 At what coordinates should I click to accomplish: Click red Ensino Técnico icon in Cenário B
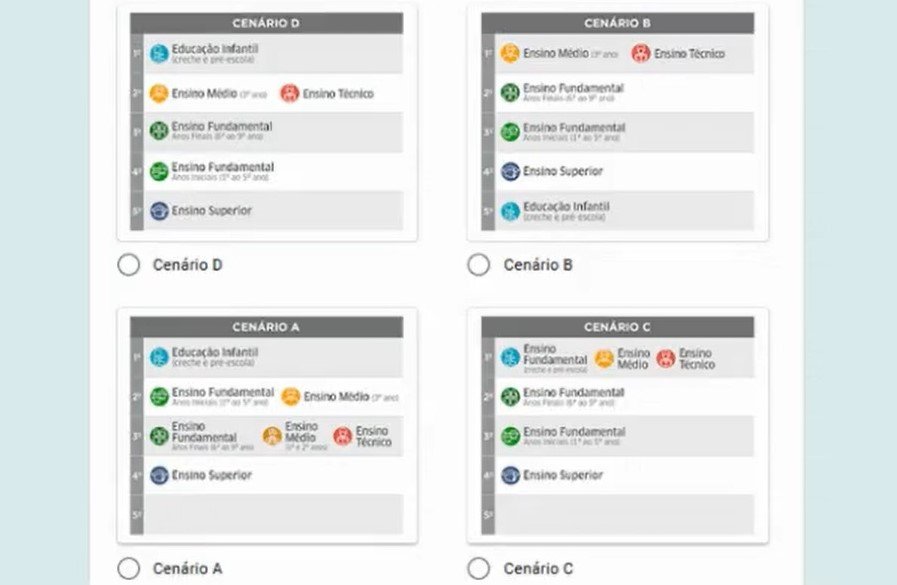[641, 54]
